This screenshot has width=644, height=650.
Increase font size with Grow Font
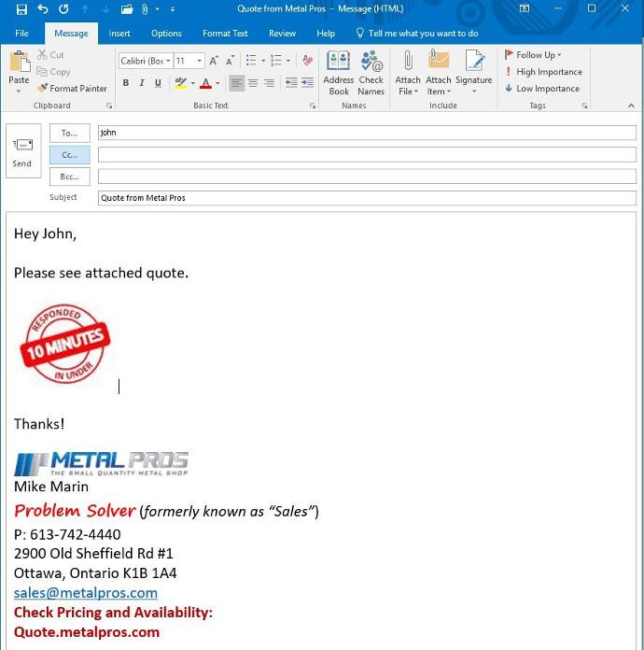click(x=214, y=61)
